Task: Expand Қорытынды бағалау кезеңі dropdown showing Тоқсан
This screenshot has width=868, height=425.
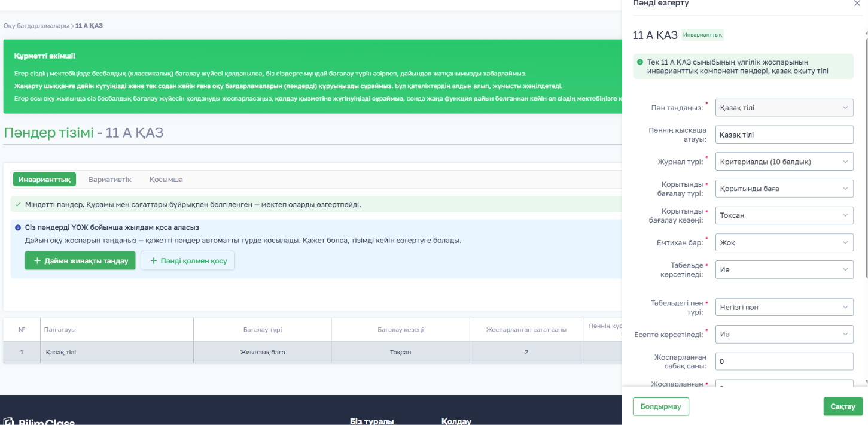Action: pyautogui.click(x=784, y=215)
